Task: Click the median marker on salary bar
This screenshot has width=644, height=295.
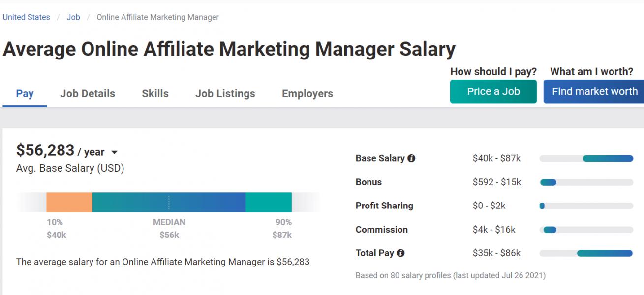Action: pyautogui.click(x=169, y=202)
